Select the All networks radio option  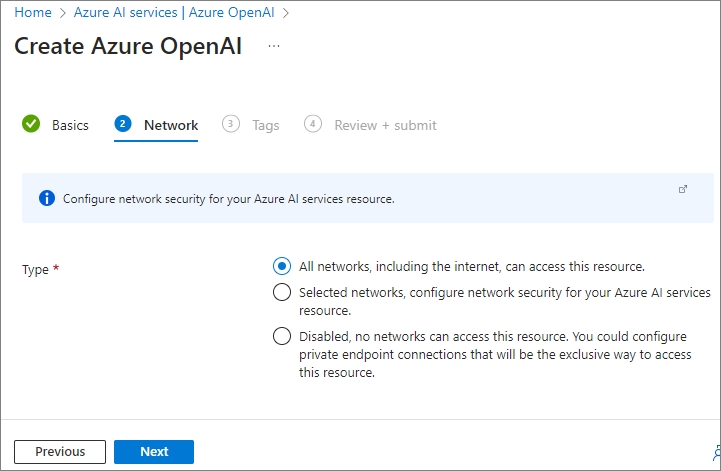(x=282, y=266)
